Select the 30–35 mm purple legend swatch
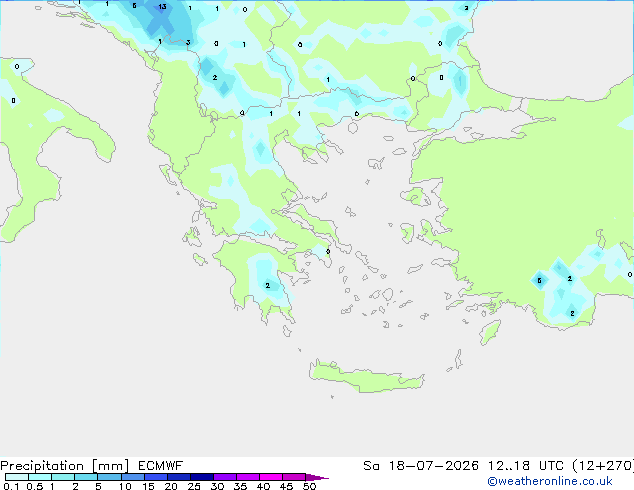Viewport: 634px width, 490px height. (x=225, y=477)
